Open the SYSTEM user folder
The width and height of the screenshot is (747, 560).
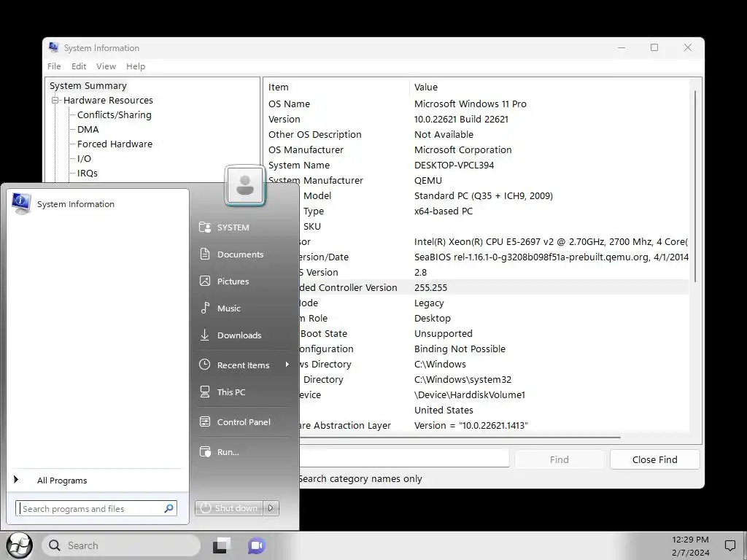tap(233, 227)
